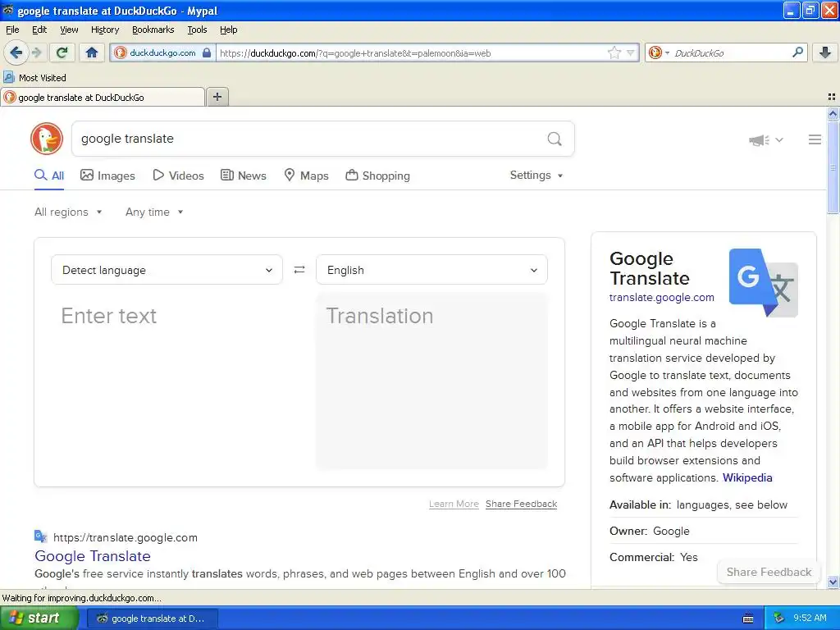Click the vertical scrollbar thumb
Image resolution: width=840 pixels, height=630 pixels.
833,167
